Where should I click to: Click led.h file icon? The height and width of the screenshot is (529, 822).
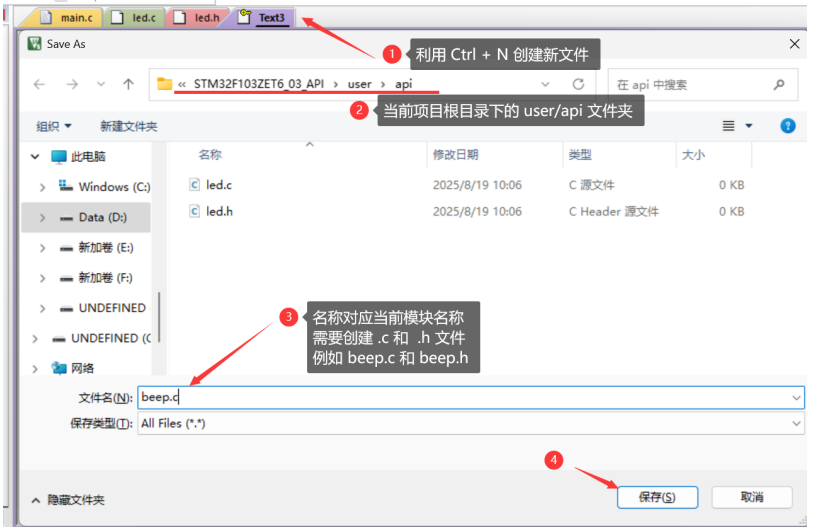[194, 211]
